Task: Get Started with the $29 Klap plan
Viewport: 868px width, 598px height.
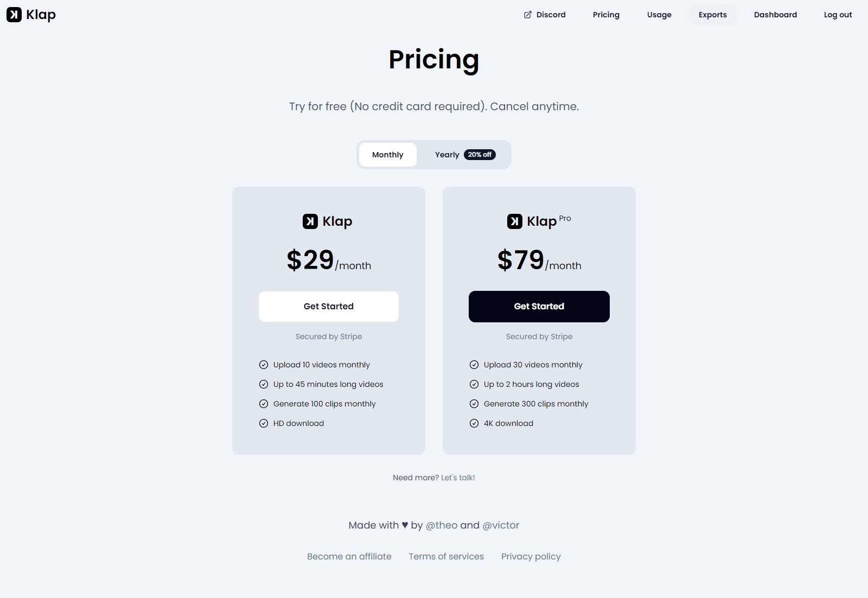Action: click(329, 307)
